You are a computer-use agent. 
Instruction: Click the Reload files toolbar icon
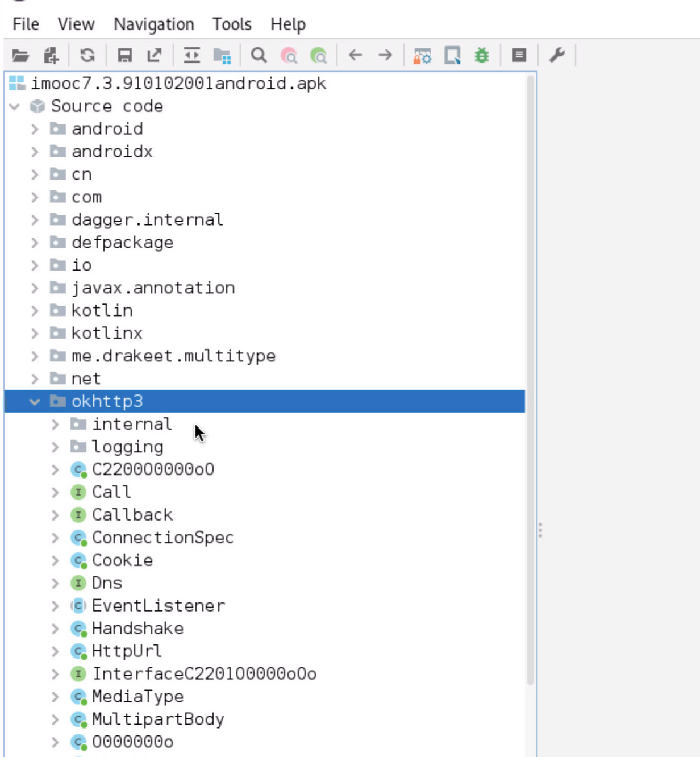point(88,55)
